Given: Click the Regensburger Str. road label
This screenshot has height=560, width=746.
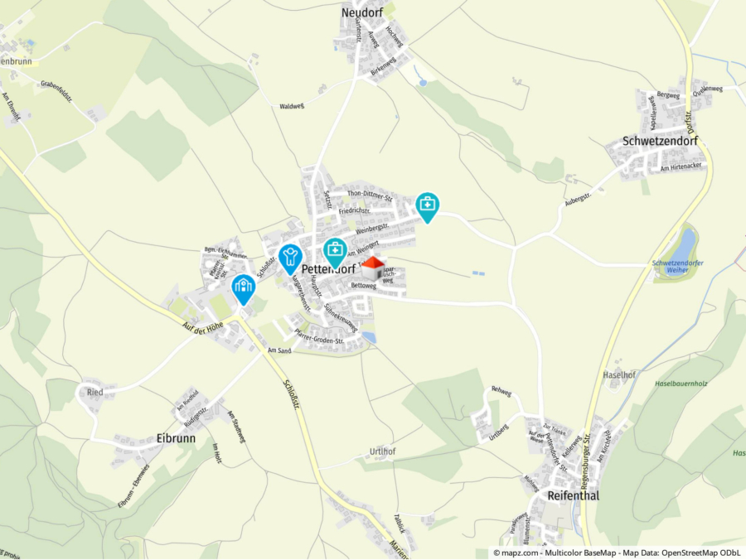Looking at the screenshot, I should pyautogui.click(x=584, y=461).
